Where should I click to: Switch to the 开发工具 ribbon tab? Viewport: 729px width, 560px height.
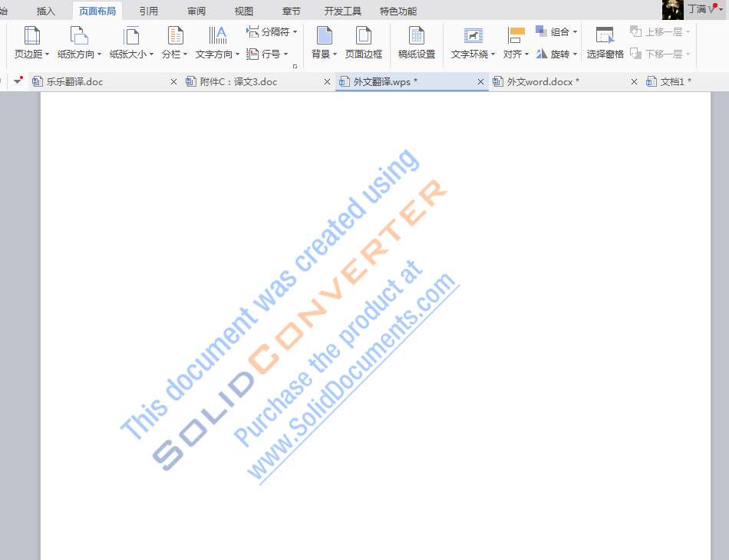click(x=343, y=11)
